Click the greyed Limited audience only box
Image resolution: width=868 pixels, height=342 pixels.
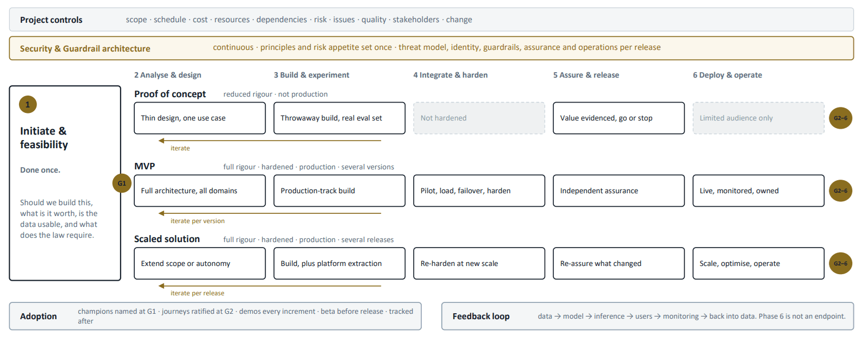759,118
